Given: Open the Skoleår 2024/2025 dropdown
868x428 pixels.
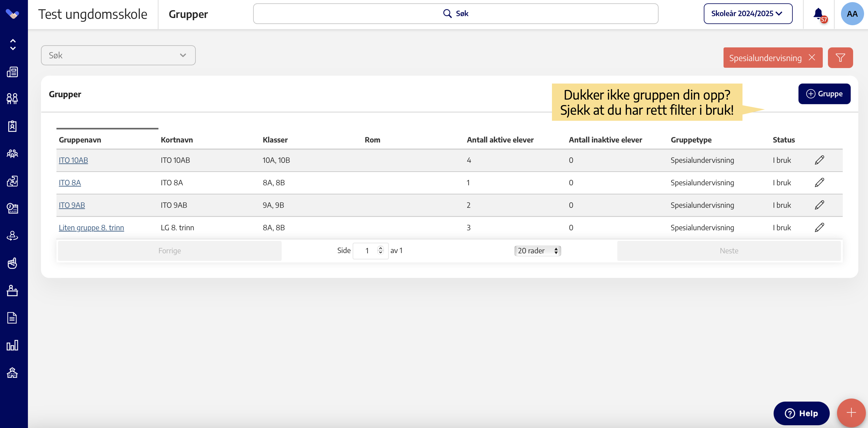Looking at the screenshot, I should pos(748,14).
